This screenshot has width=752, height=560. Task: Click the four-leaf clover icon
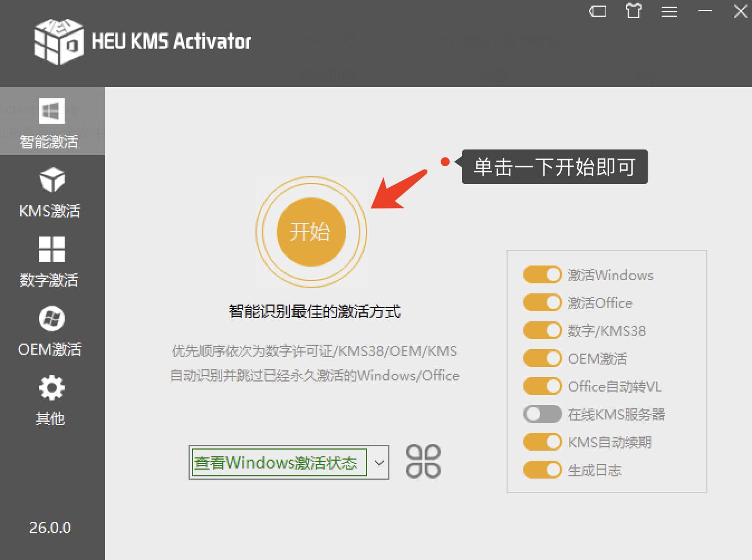pos(423,461)
